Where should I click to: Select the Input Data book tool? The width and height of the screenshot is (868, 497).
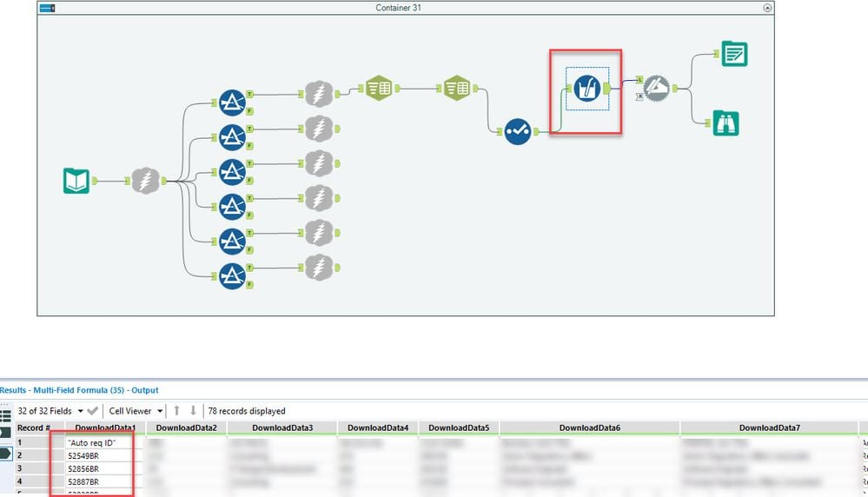[76, 181]
